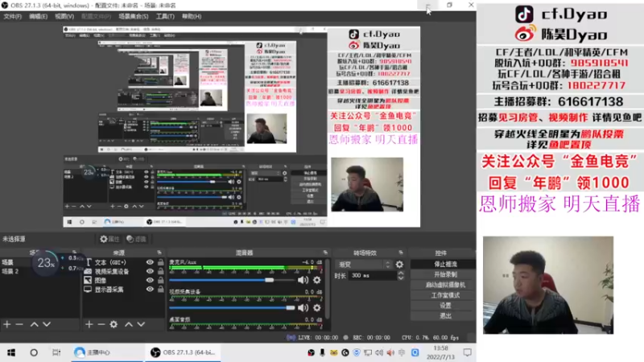Remove selected source with minus icon
644x362 pixels.
pyautogui.click(x=101, y=325)
